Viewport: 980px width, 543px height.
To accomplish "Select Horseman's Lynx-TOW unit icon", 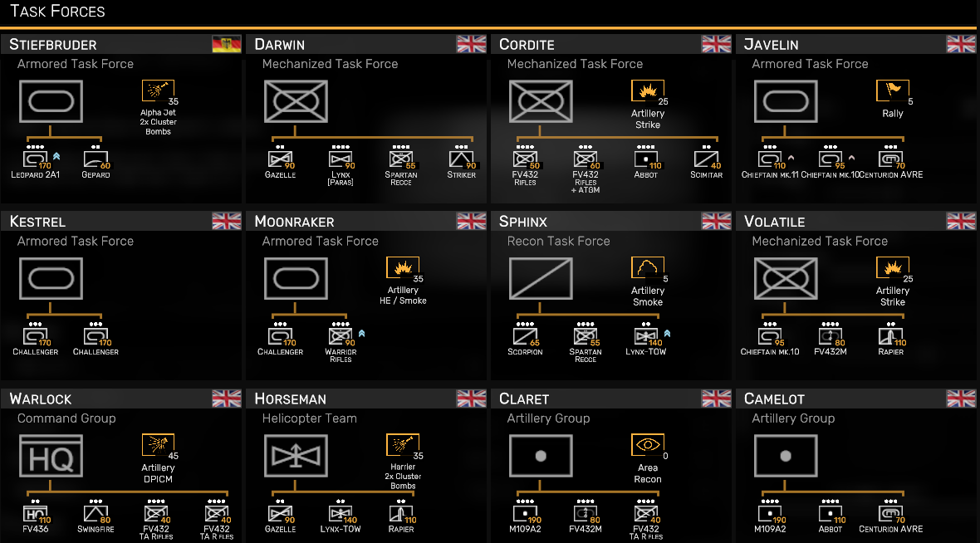I will [x=341, y=514].
